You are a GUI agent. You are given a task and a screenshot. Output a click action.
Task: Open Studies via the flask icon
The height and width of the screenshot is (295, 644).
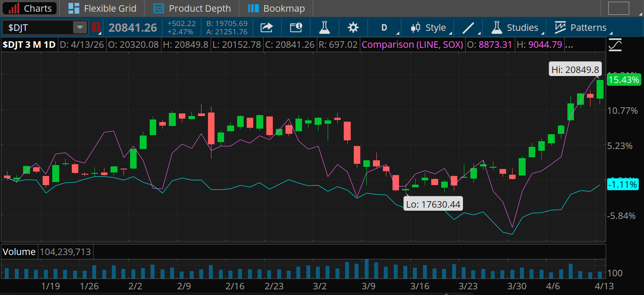(496, 27)
